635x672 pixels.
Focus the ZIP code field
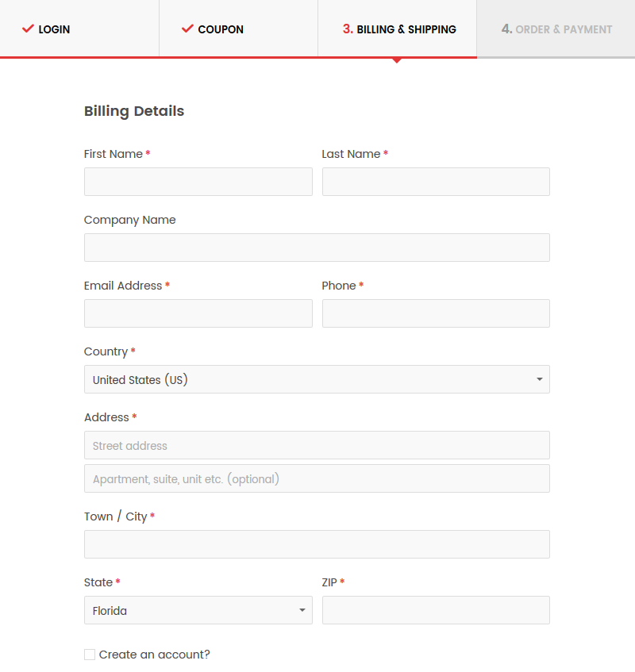pyautogui.click(x=436, y=610)
